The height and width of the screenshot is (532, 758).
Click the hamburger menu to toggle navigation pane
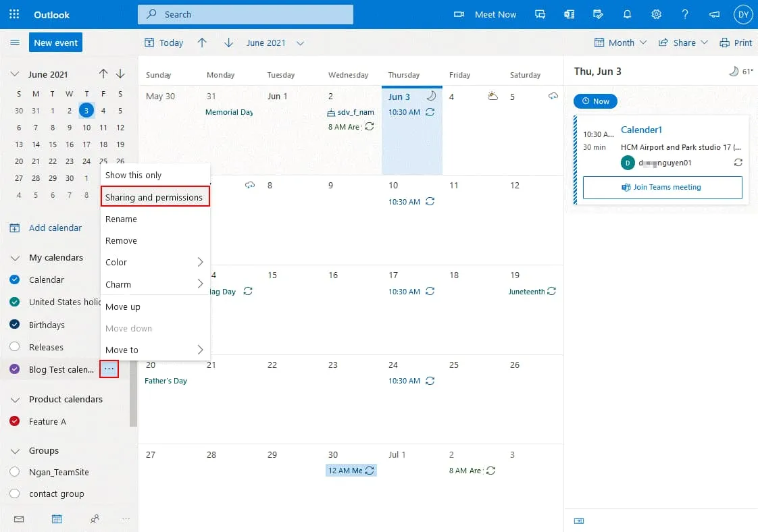click(x=14, y=43)
